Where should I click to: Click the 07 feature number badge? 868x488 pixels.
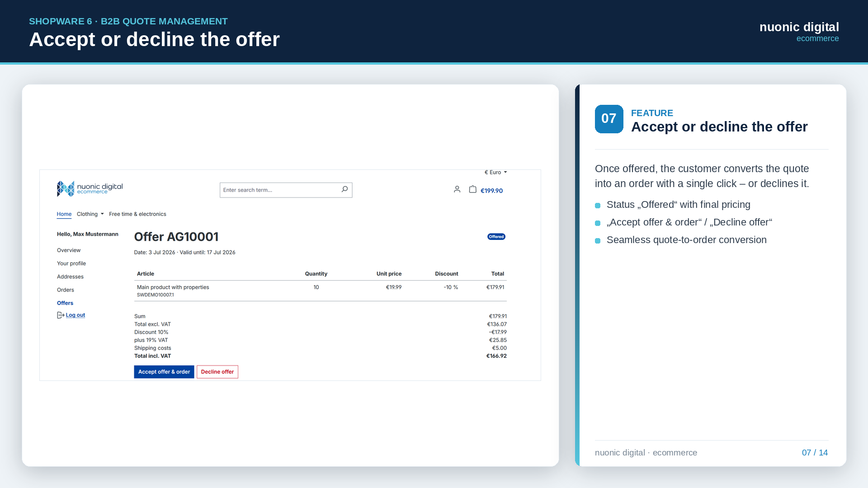[609, 119]
